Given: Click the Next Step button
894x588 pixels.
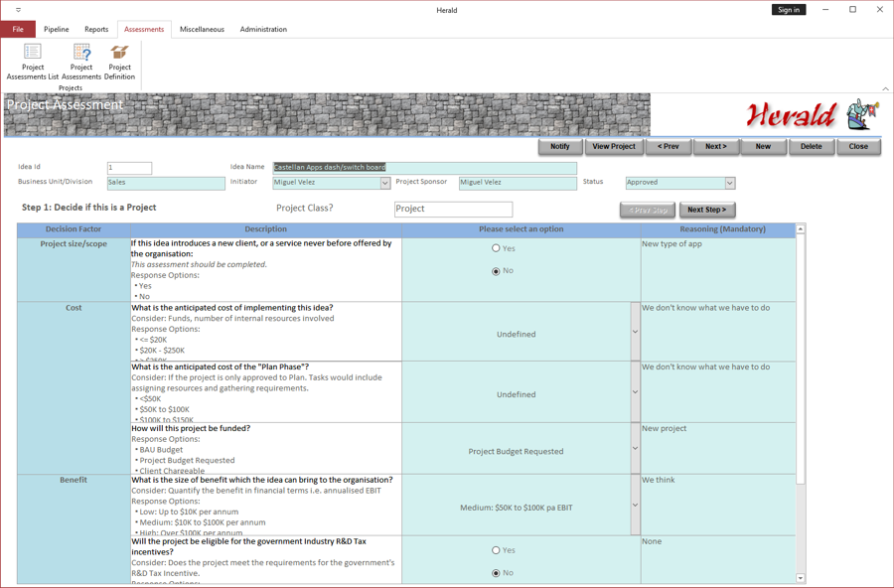Looking at the screenshot, I should tap(707, 210).
